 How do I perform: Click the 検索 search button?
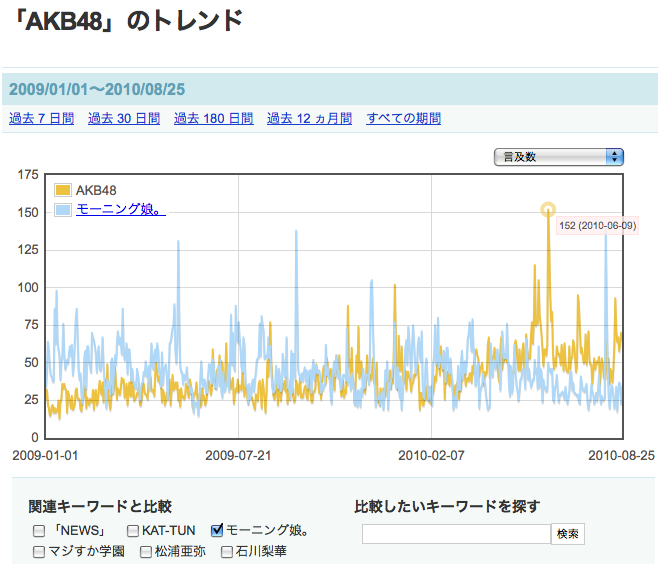tap(568, 534)
